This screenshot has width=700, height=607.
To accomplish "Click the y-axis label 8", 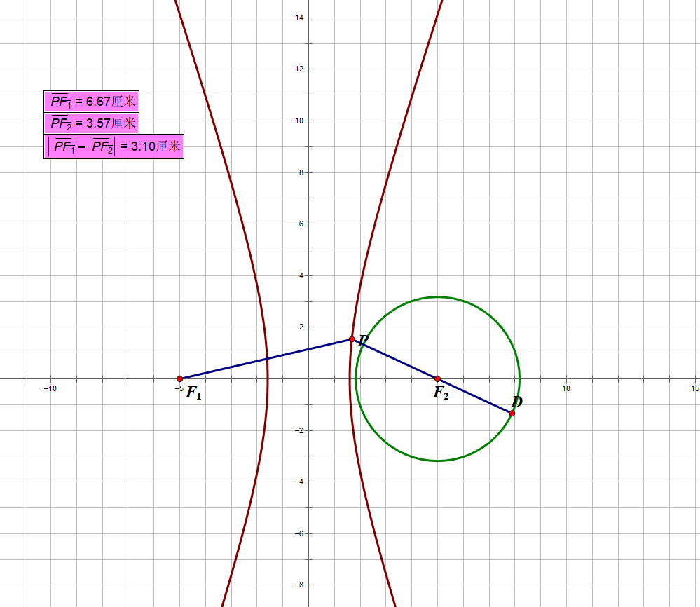I will (301, 172).
